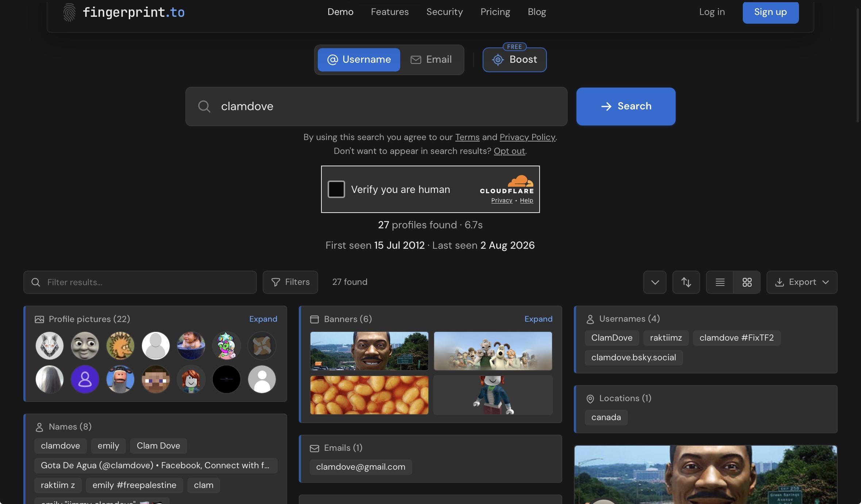Image resolution: width=861 pixels, height=504 pixels.
Task: Click the Usernames person icon
Action: click(x=590, y=319)
